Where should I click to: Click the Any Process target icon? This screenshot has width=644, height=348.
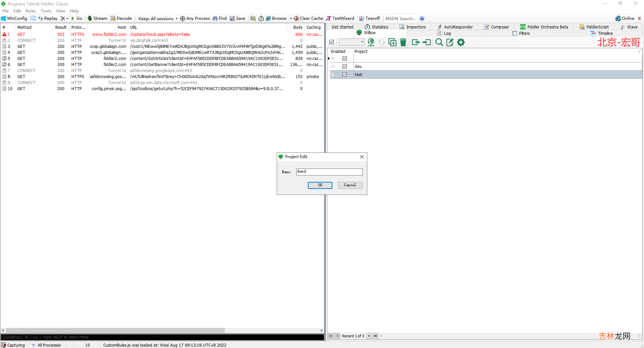pyautogui.click(x=182, y=18)
